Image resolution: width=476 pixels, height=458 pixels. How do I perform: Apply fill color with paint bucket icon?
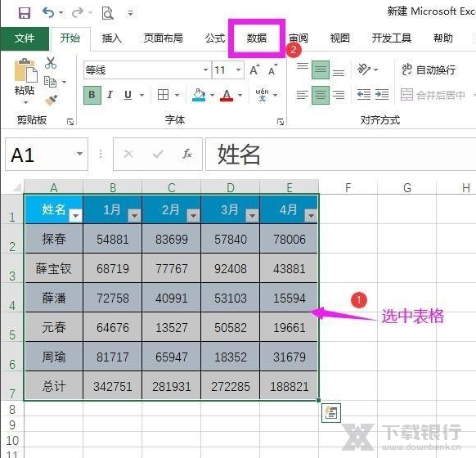click(199, 95)
